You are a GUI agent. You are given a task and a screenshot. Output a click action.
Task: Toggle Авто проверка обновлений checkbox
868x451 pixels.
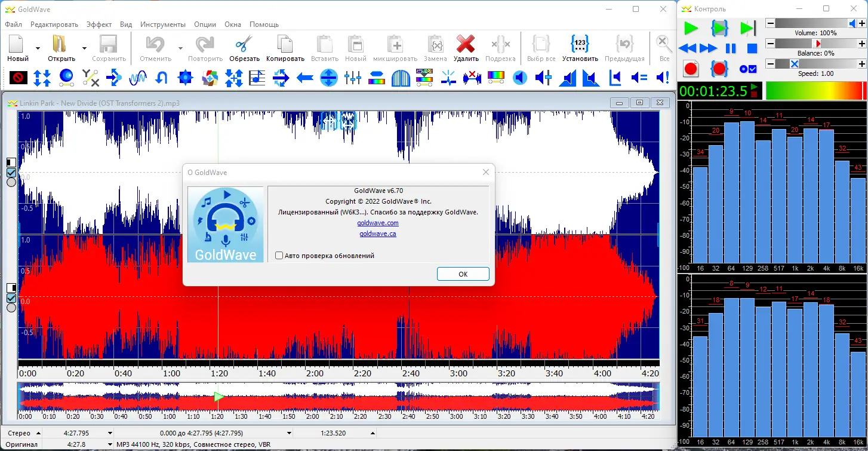click(x=279, y=256)
